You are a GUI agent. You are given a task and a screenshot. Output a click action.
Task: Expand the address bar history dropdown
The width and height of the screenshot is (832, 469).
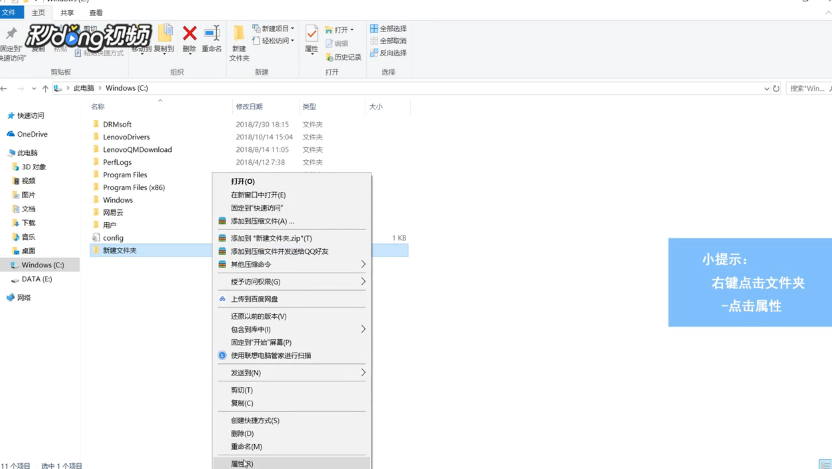coord(766,89)
